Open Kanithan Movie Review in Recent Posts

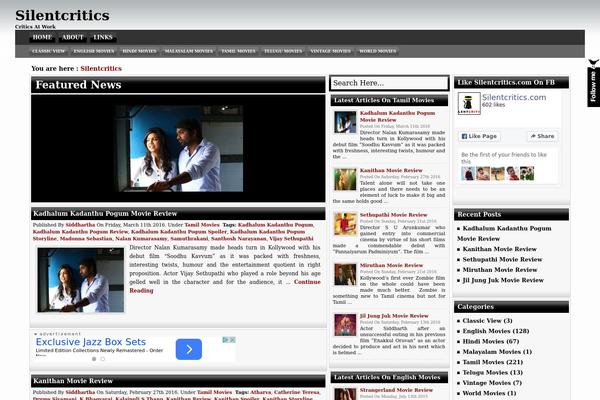[x=499, y=249]
